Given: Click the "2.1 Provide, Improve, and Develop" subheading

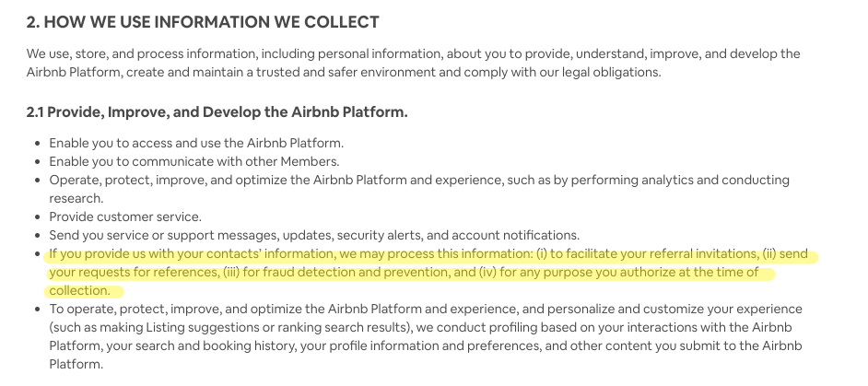Looking at the screenshot, I should tap(217, 112).
